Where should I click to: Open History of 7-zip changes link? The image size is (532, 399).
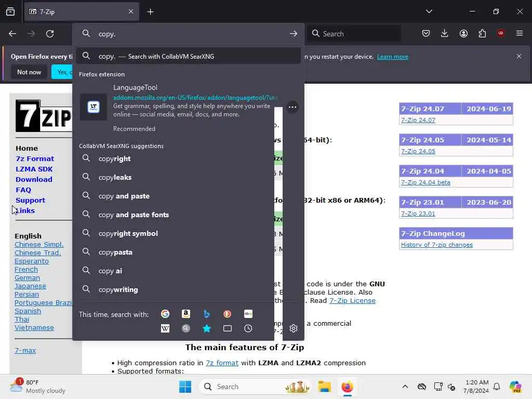pyautogui.click(x=436, y=245)
